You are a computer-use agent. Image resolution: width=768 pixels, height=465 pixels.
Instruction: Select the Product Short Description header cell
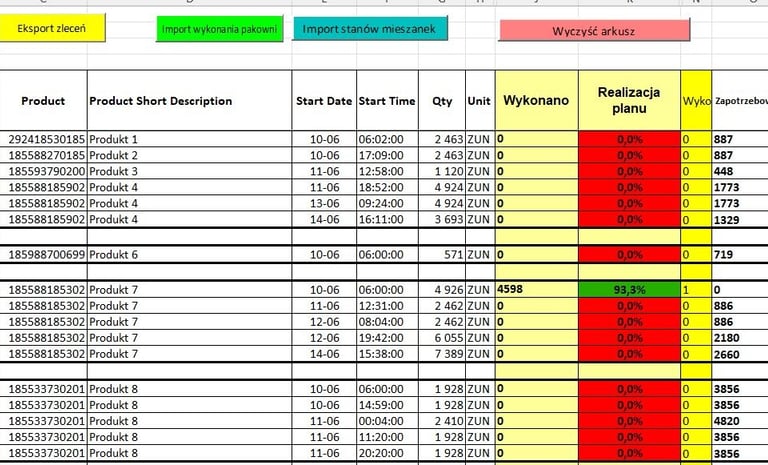pos(190,100)
